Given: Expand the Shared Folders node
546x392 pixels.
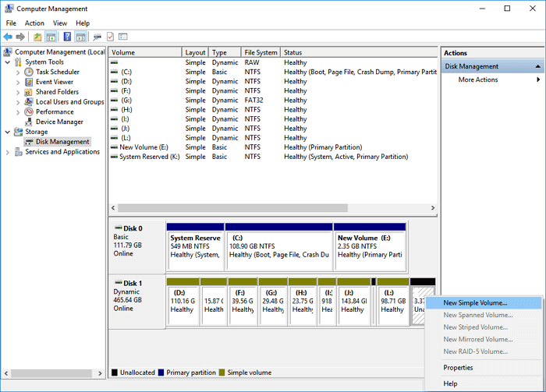Looking at the screenshot, I should 19,92.
